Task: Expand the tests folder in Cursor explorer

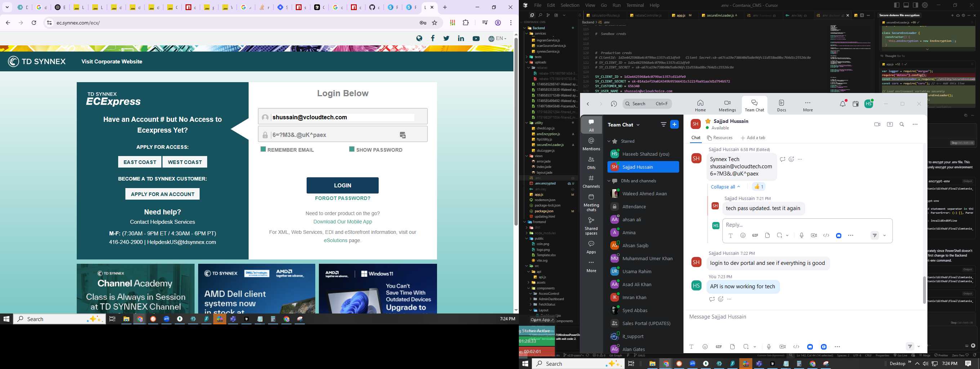Action: pos(527,57)
